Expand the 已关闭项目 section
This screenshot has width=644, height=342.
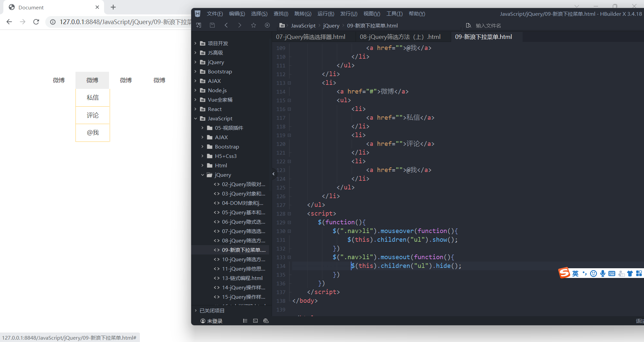coord(196,310)
